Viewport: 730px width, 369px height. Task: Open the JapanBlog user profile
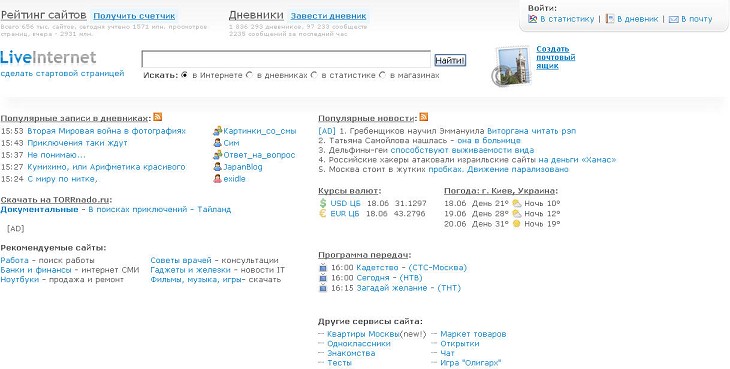tap(243, 167)
